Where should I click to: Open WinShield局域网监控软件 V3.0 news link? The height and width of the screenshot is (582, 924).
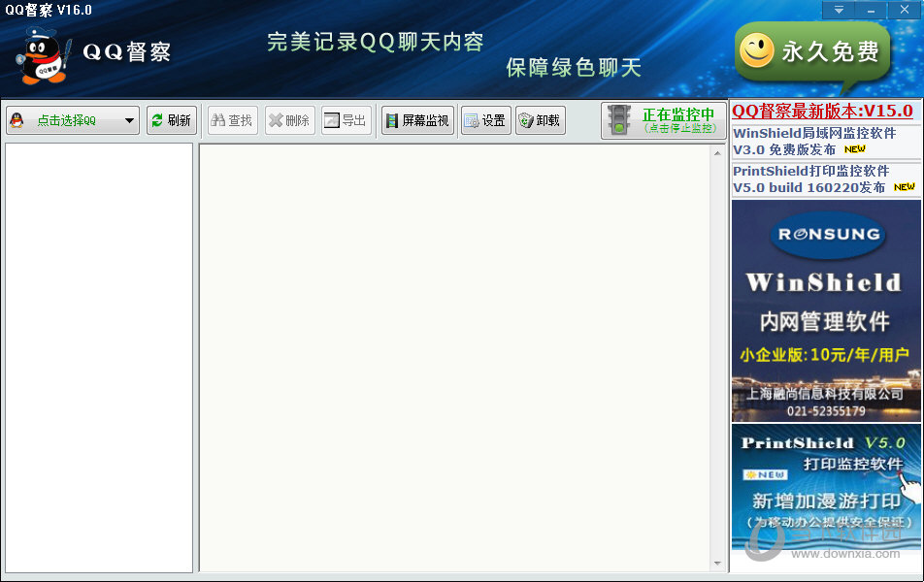pyautogui.click(x=813, y=141)
